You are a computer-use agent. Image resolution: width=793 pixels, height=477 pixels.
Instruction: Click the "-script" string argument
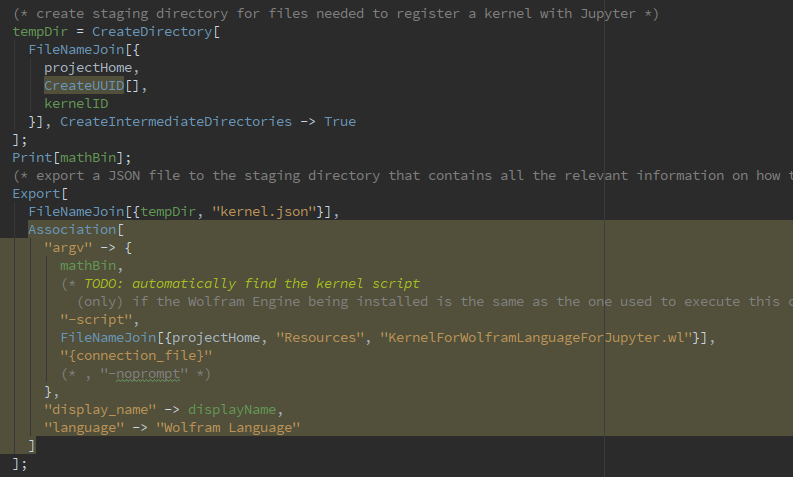(98, 320)
